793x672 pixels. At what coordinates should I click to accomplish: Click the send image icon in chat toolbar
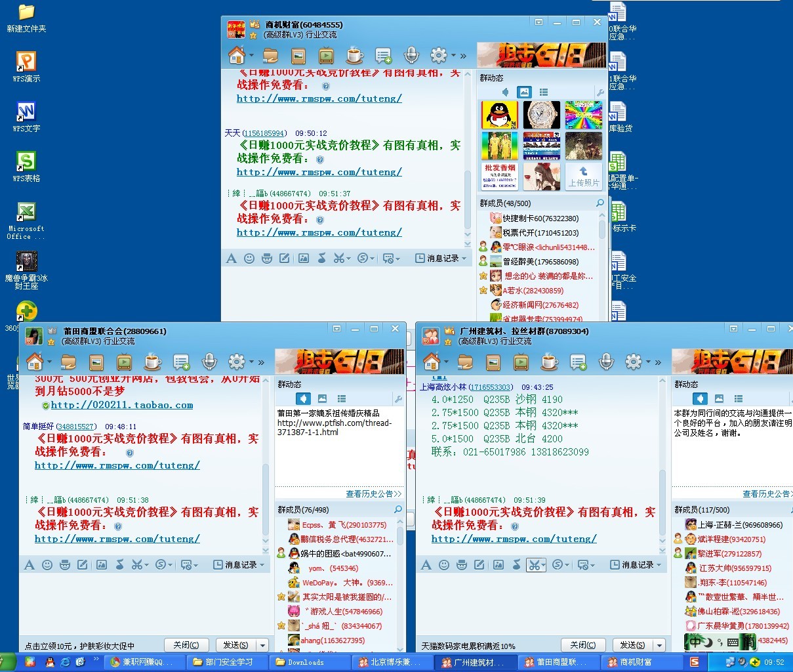tap(302, 258)
